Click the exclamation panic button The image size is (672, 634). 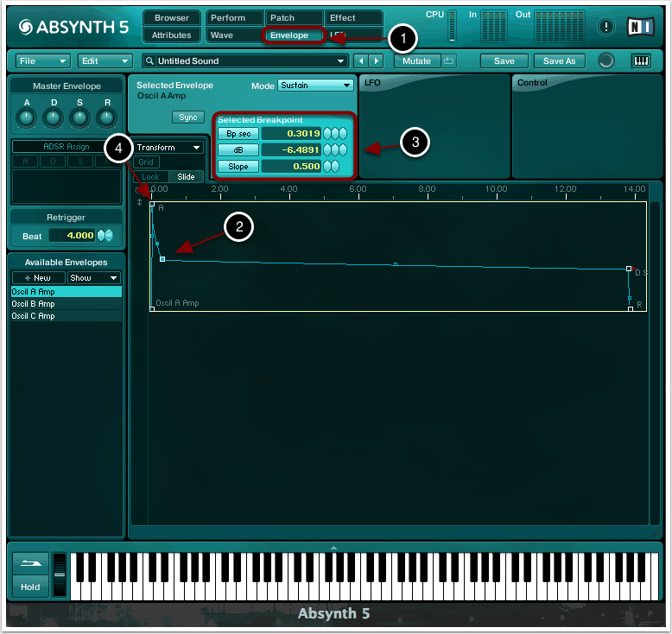[x=606, y=27]
